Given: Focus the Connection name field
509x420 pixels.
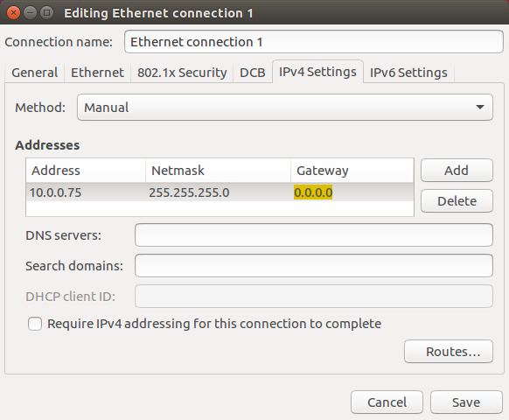Looking at the screenshot, I should pos(314,42).
